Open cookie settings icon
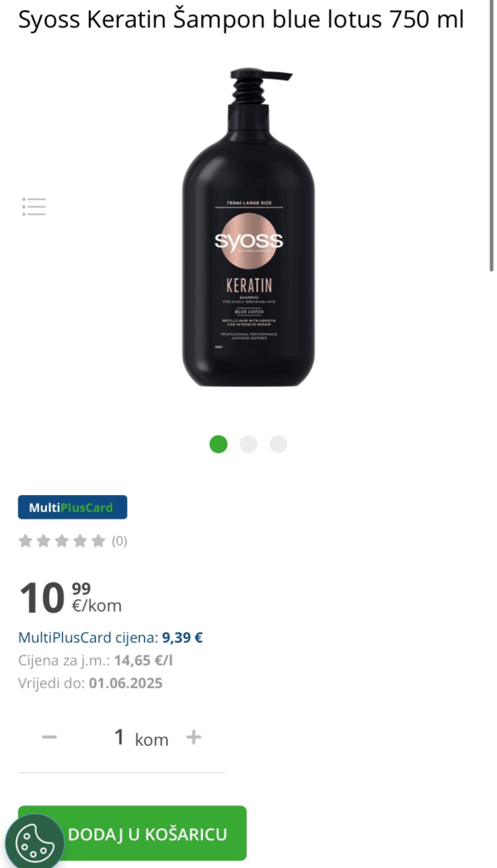 [x=35, y=843]
